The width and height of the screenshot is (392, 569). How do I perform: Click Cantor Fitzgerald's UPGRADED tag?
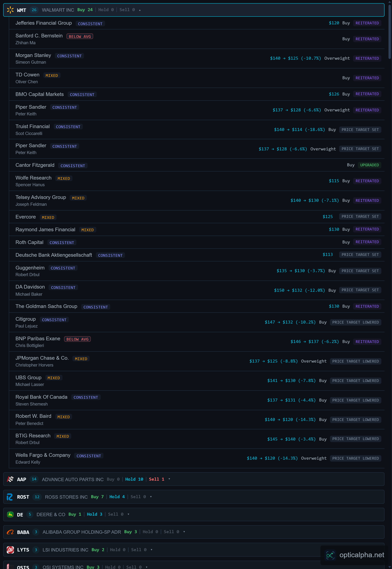(x=369, y=165)
